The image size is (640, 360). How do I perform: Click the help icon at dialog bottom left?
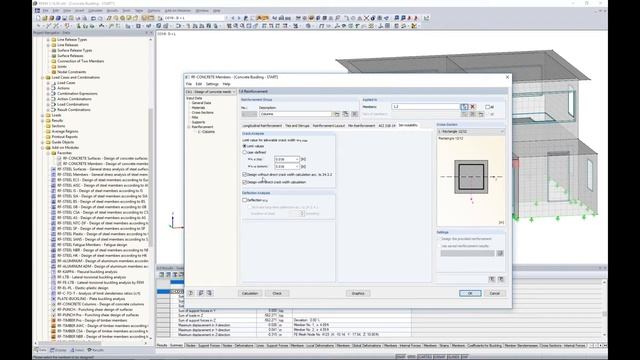pyautogui.click(x=191, y=293)
